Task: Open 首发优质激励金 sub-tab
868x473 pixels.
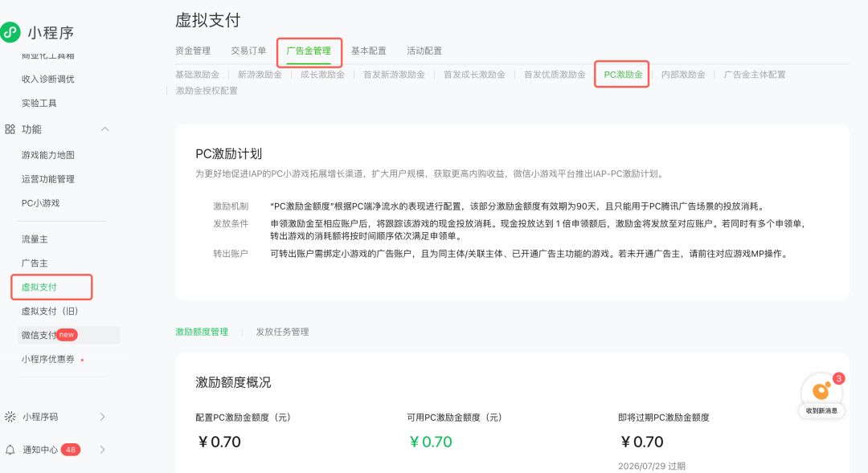Action: click(x=555, y=74)
